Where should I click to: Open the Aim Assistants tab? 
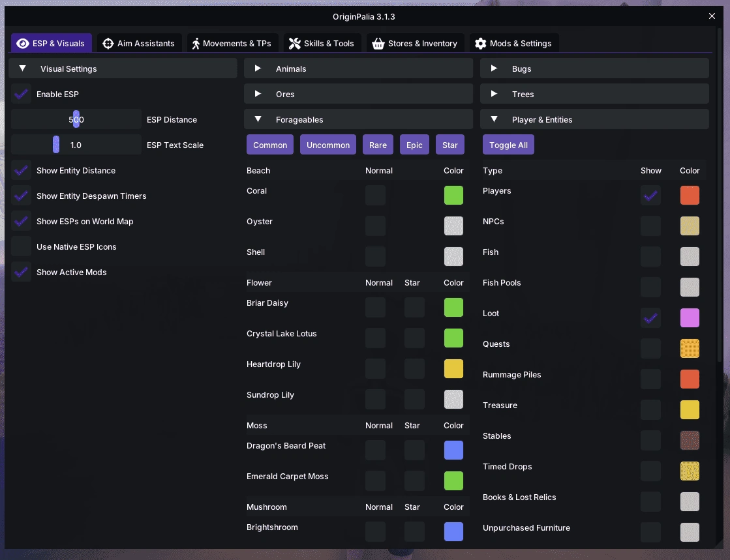coord(139,43)
